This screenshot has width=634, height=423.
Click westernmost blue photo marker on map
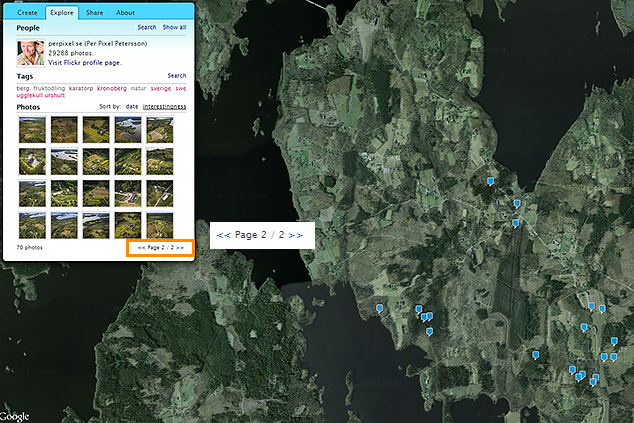379,309
